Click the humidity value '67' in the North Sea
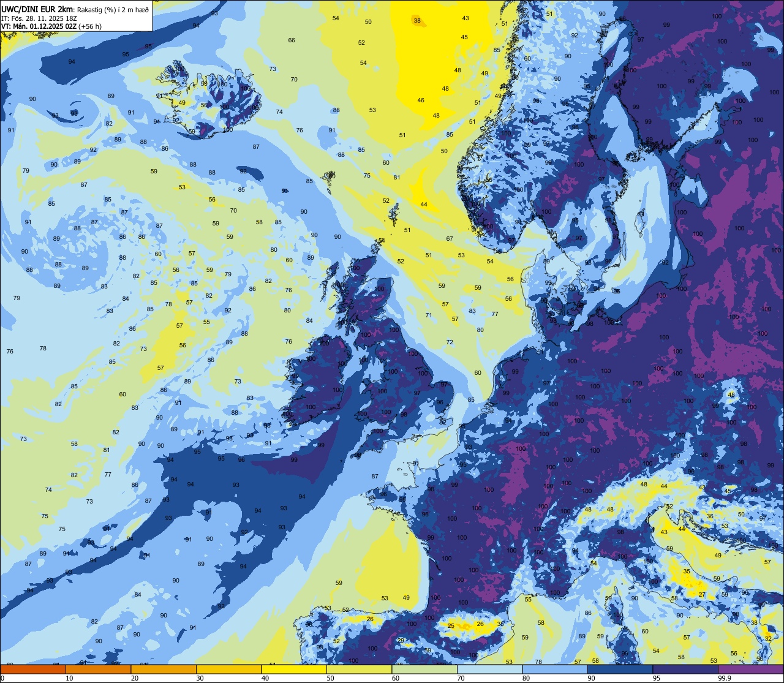 click(450, 239)
